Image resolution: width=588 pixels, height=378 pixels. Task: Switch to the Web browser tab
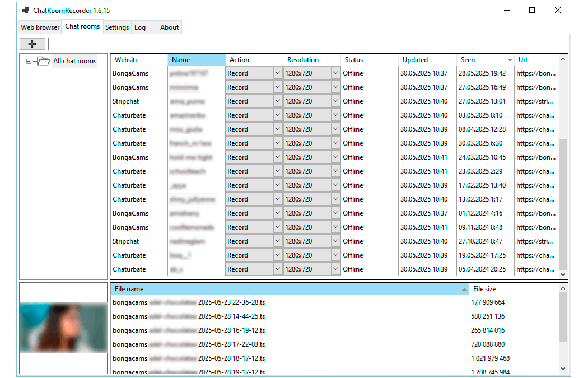40,27
